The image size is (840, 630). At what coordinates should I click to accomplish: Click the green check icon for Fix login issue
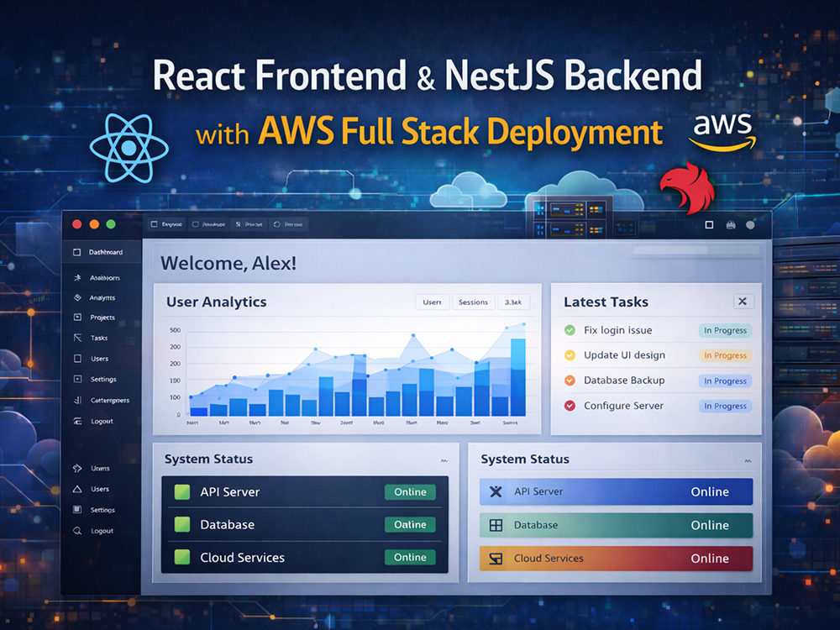coord(570,330)
